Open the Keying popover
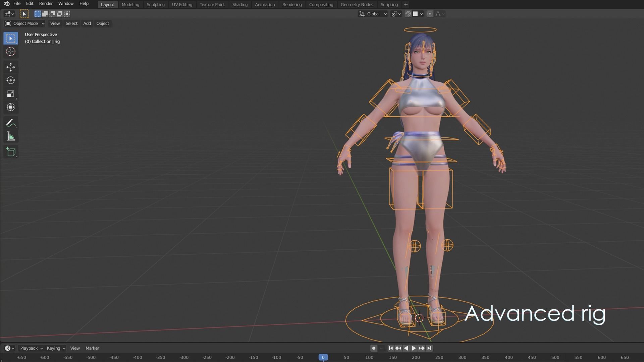 (x=56, y=348)
